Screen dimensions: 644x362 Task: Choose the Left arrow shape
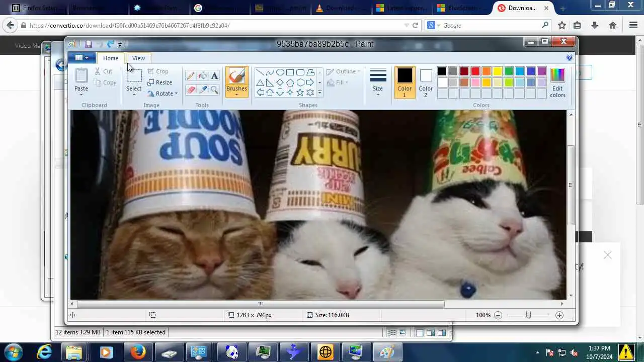[x=260, y=93]
